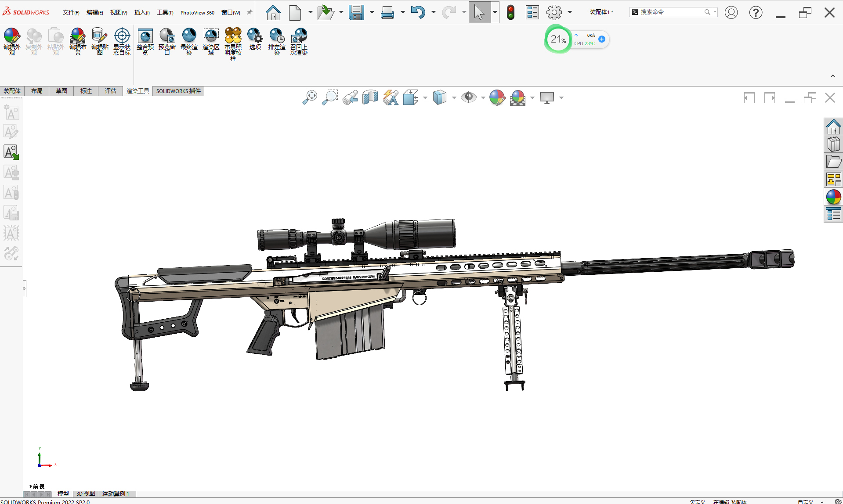
Task: Expand Apply Scene dropdown arrow
Action: click(x=532, y=97)
